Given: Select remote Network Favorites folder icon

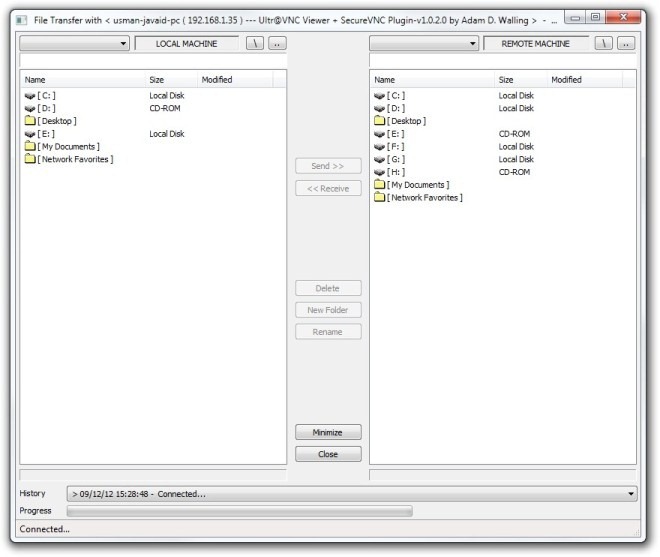Looking at the screenshot, I should [x=380, y=197].
